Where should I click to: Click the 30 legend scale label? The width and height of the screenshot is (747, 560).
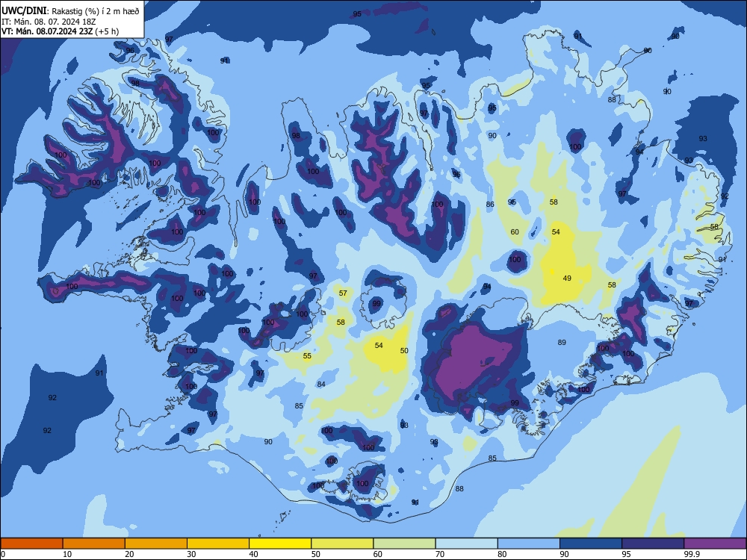click(191, 554)
